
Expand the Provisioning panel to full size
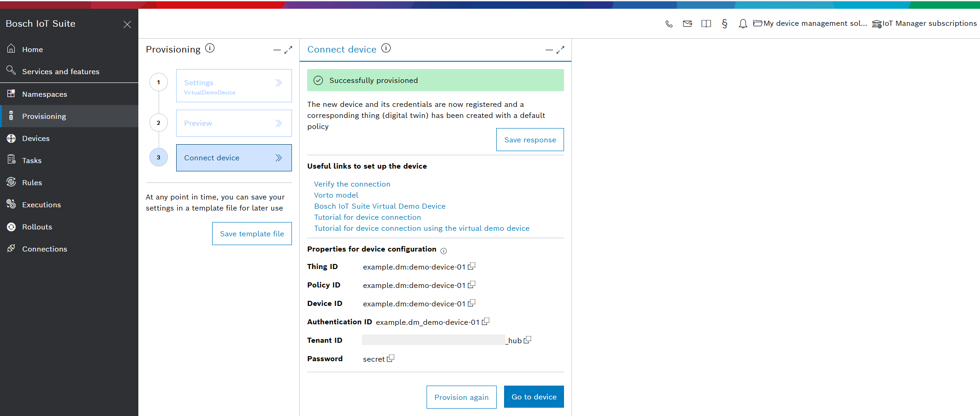click(288, 50)
